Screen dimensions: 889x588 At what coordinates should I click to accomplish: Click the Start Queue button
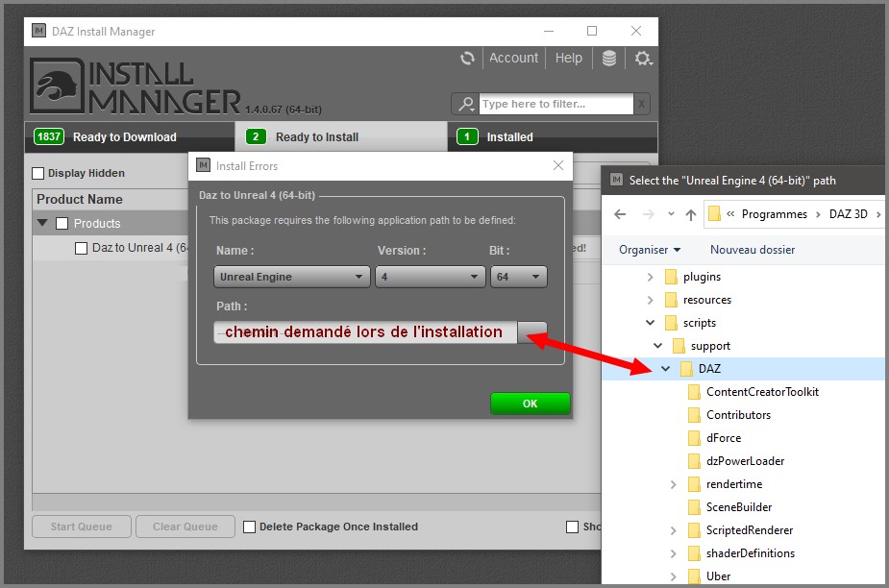pos(82,527)
